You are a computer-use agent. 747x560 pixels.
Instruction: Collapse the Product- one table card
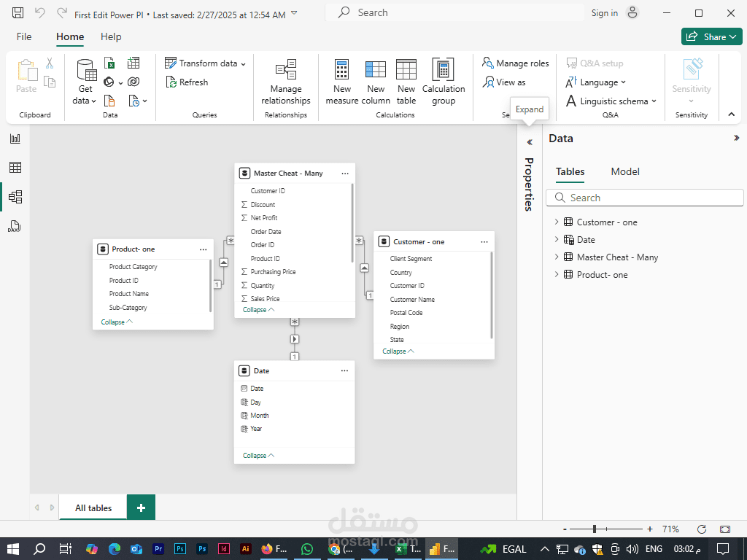click(x=117, y=322)
